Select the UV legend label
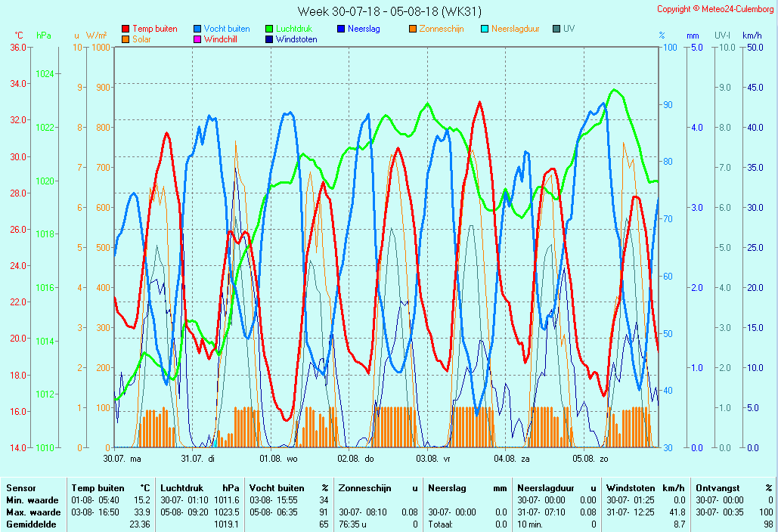Screen dimensions: 778x532 click(569, 29)
